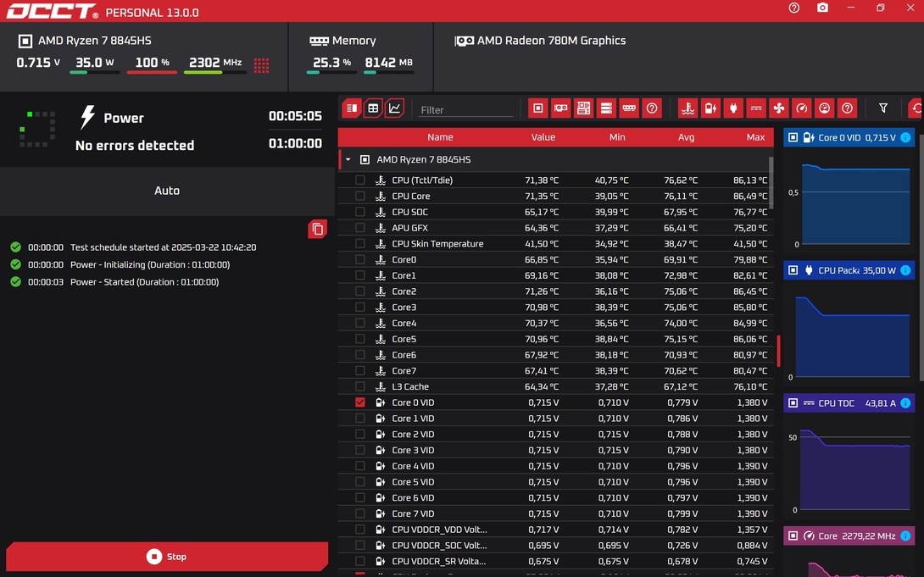Check the CPU SOC checkbox
The image size is (924, 577).
(x=360, y=212)
